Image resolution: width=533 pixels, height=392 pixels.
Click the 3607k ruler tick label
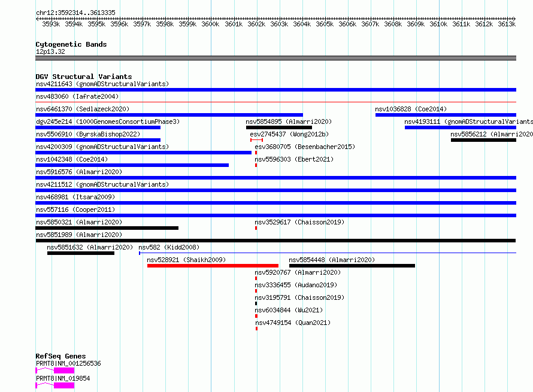coord(370,24)
